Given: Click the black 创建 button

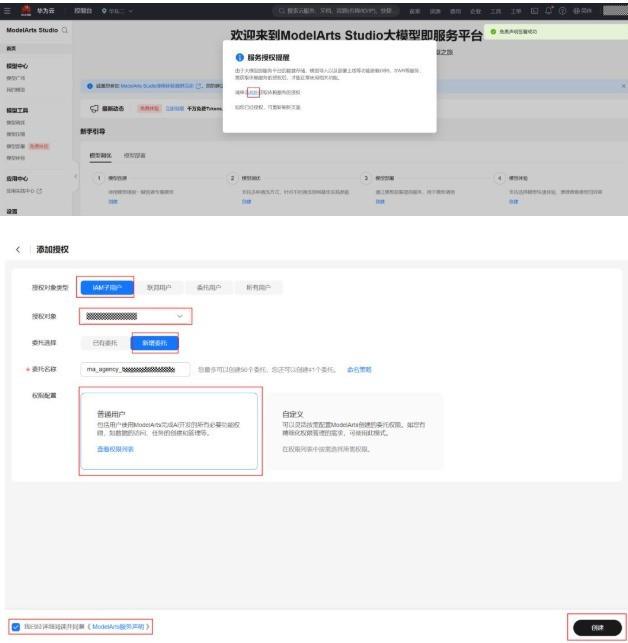Looking at the screenshot, I should point(597,627).
